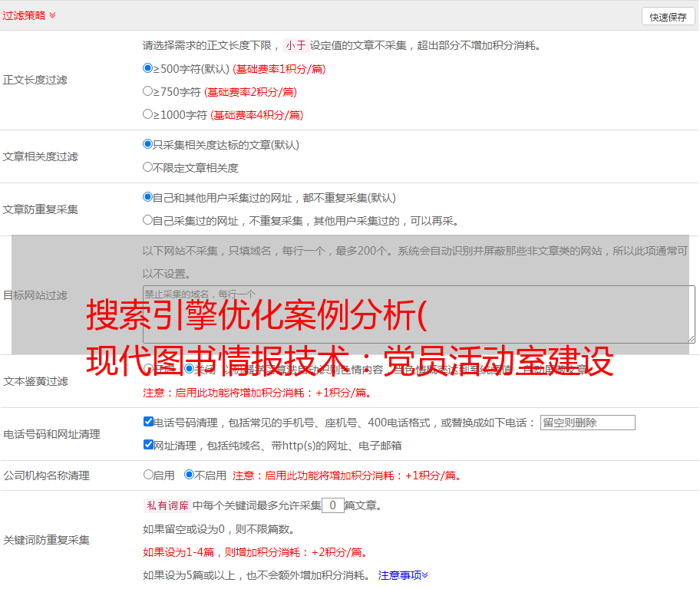Click the keyword article count field
Image resolution: width=700 pixels, height=589 pixels.
(332, 505)
